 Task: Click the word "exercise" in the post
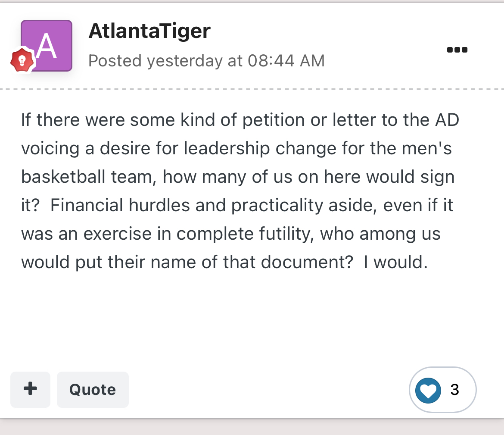(117, 234)
